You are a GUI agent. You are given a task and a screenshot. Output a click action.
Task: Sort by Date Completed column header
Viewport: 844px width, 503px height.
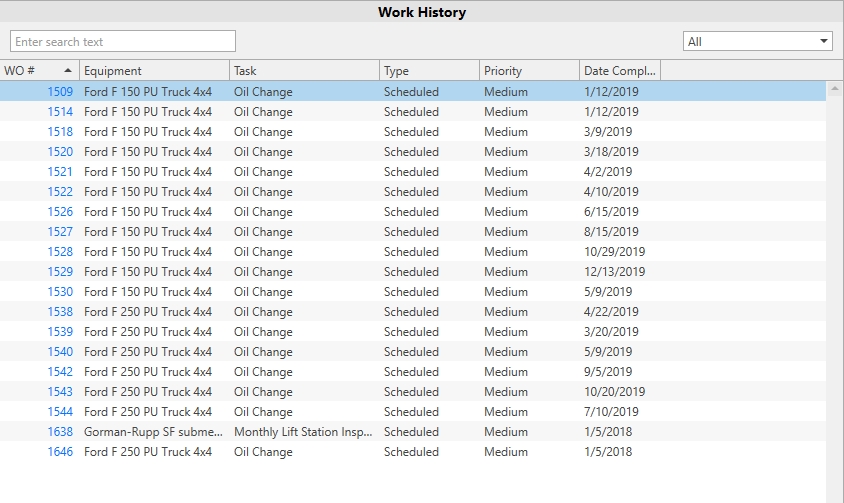(620, 71)
